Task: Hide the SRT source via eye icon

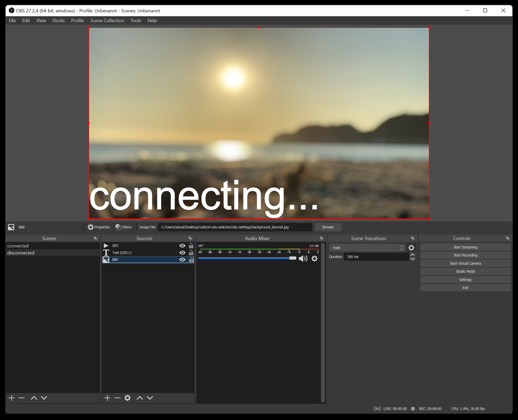Action: [x=182, y=246]
